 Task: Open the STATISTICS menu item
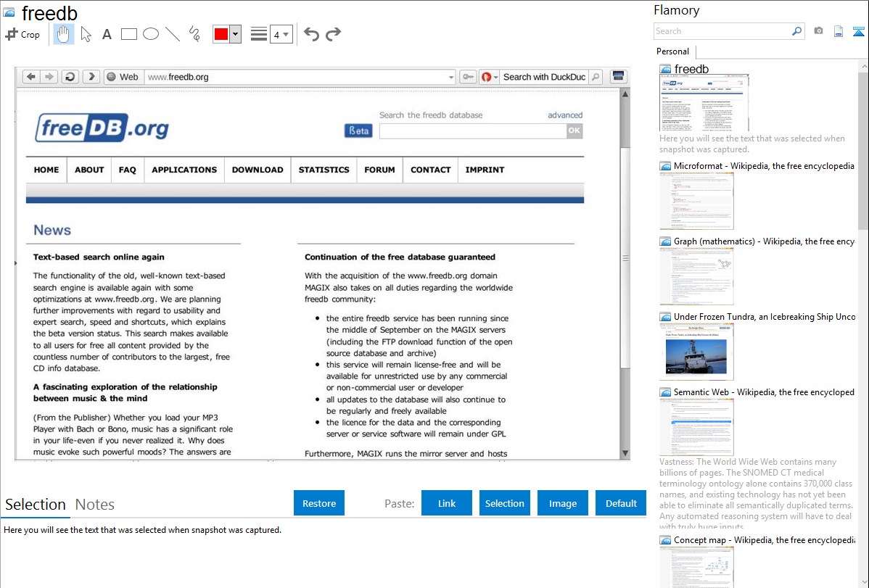(x=324, y=170)
